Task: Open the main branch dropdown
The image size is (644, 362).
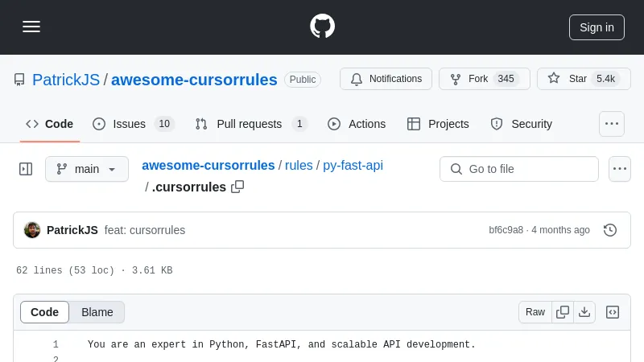Action: [87, 169]
